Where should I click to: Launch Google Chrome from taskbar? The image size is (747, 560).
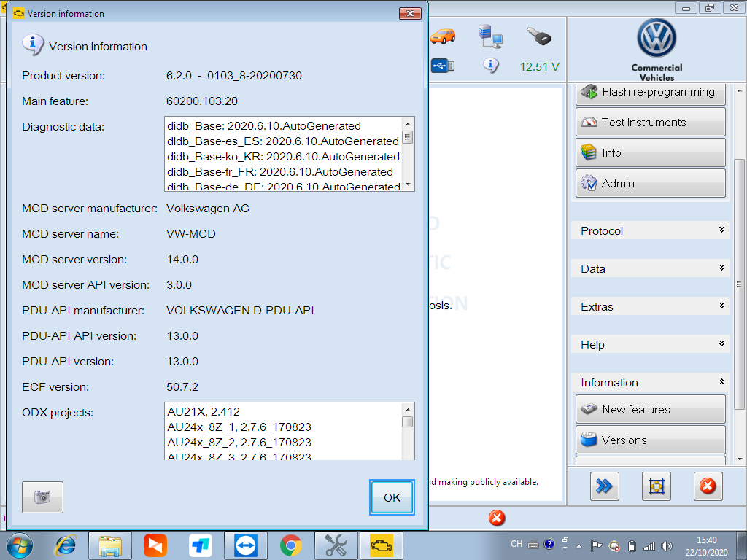point(290,545)
